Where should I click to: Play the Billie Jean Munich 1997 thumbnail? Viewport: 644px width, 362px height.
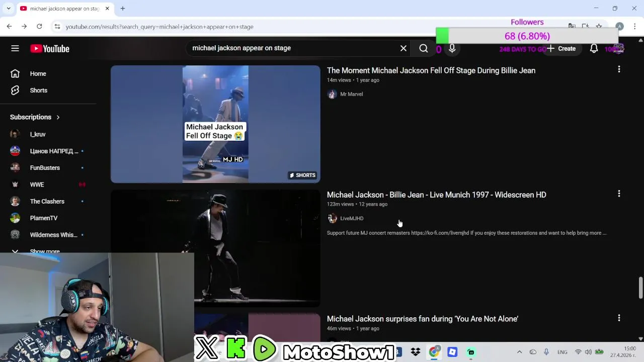(215, 248)
